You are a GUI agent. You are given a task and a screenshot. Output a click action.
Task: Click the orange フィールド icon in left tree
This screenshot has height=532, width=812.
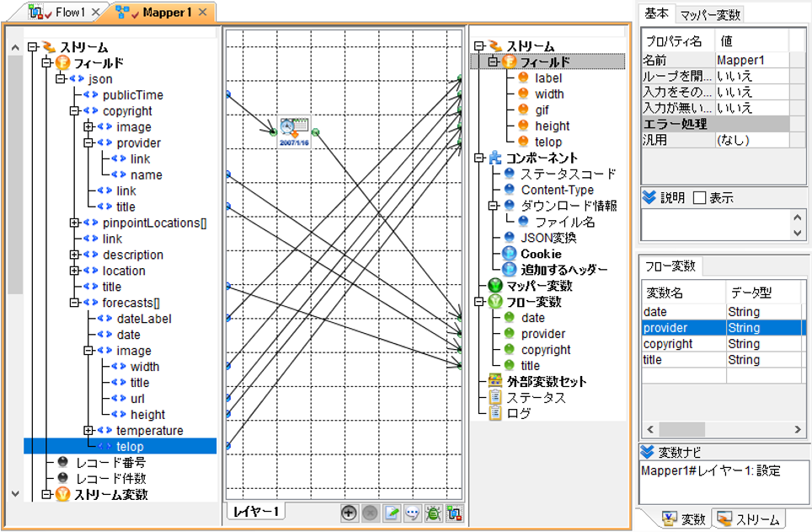click(62, 63)
